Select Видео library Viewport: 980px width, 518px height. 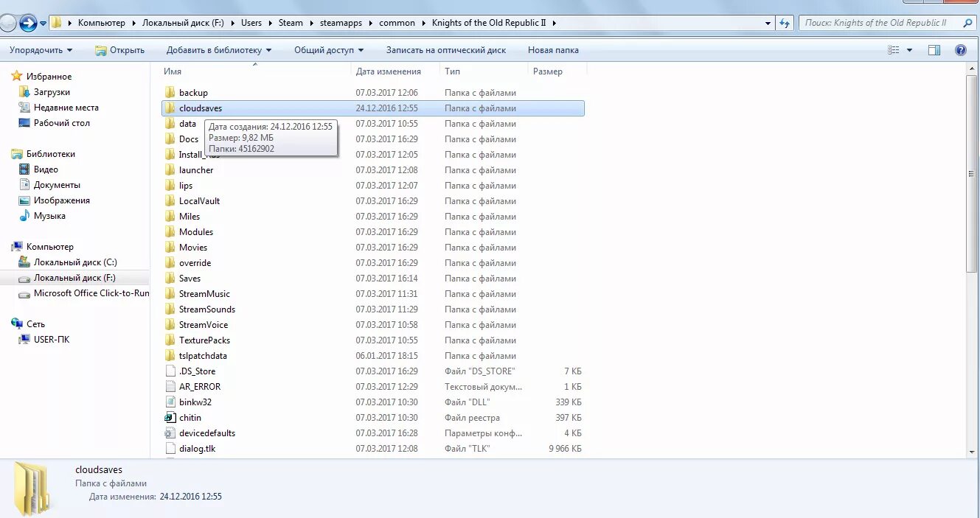(46, 169)
